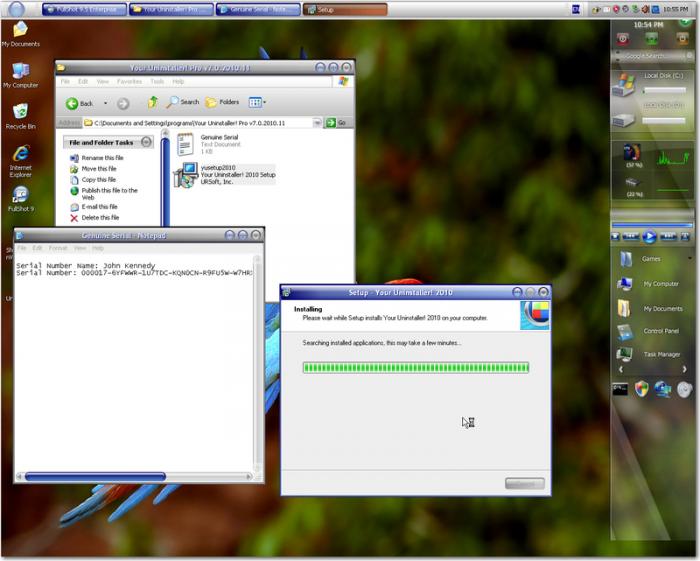
Task: Select the Genuine Serial text document
Action: [x=185, y=144]
